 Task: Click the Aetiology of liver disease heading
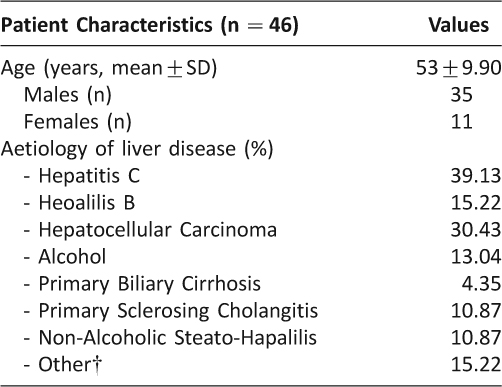(x=137, y=149)
